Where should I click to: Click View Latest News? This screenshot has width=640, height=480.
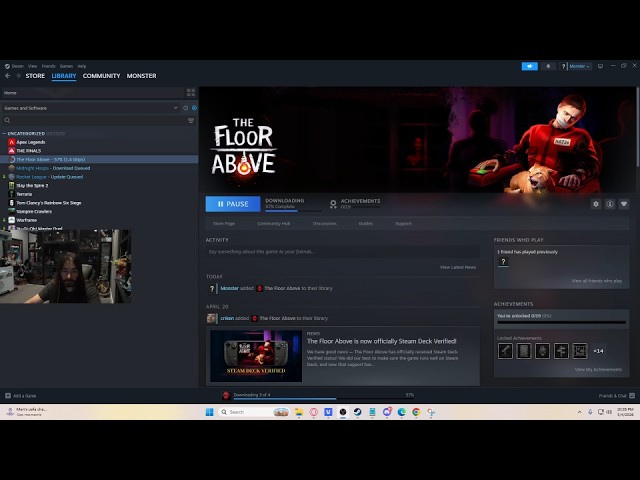[x=458, y=267]
